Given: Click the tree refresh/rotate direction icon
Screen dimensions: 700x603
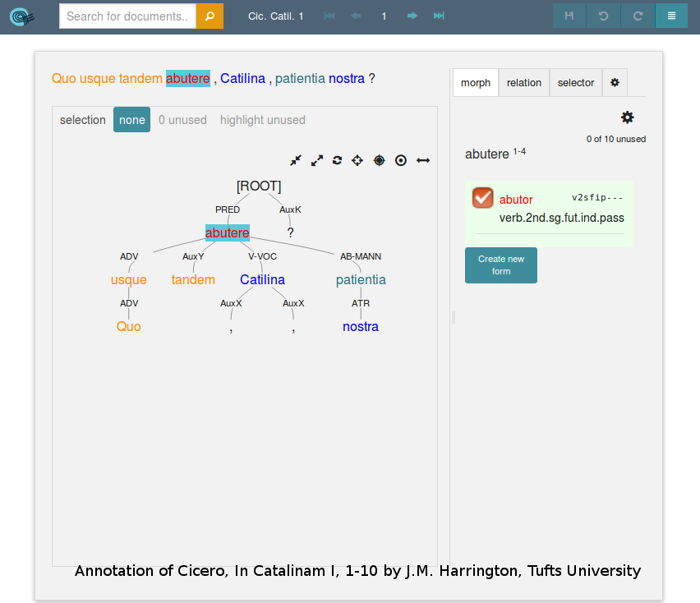Looking at the screenshot, I should pos(337,160).
